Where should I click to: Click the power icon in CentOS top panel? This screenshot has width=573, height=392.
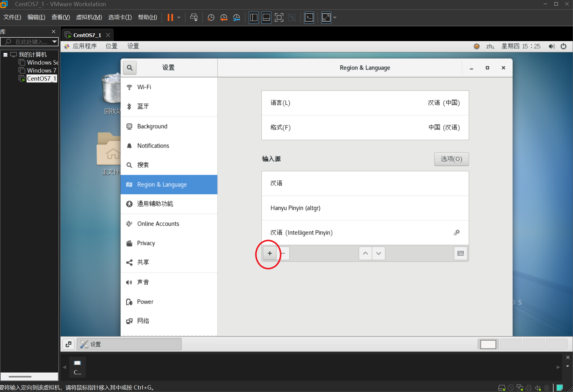point(563,46)
